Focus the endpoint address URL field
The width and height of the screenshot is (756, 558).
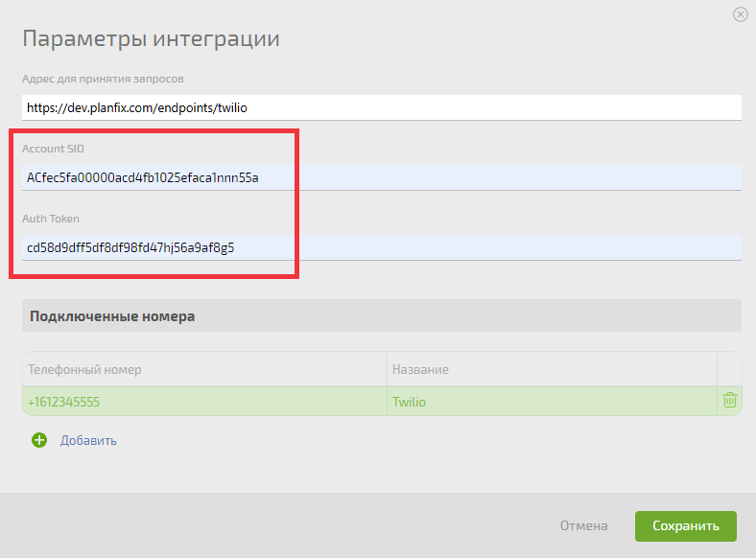(382, 107)
